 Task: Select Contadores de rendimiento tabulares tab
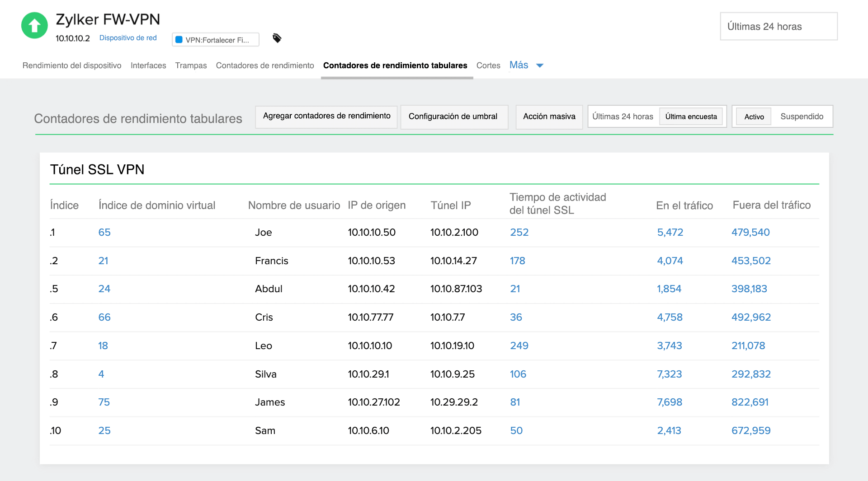click(x=395, y=65)
